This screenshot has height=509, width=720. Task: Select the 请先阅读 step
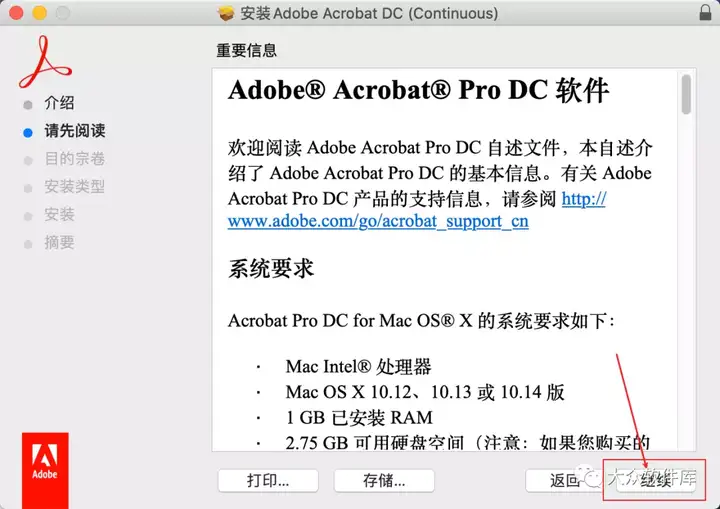(x=75, y=130)
